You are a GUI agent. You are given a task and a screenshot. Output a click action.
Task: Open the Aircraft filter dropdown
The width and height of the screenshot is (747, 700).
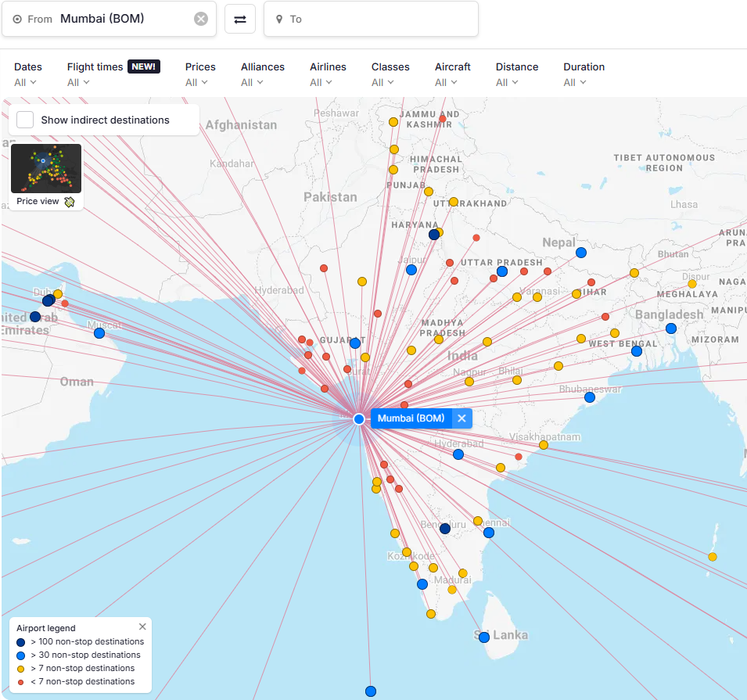pos(452,74)
